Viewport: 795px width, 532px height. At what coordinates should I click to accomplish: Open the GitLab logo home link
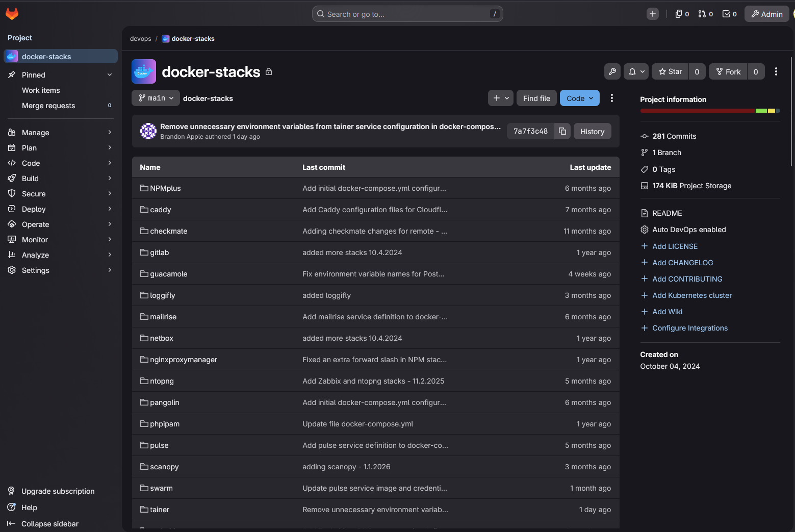coord(12,14)
